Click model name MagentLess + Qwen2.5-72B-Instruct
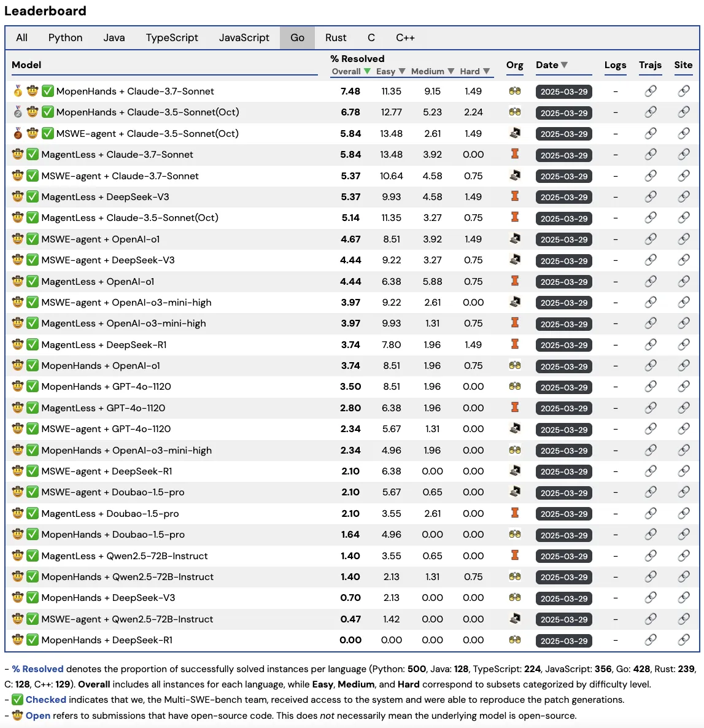The width and height of the screenshot is (704, 728). click(x=125, y=556)
